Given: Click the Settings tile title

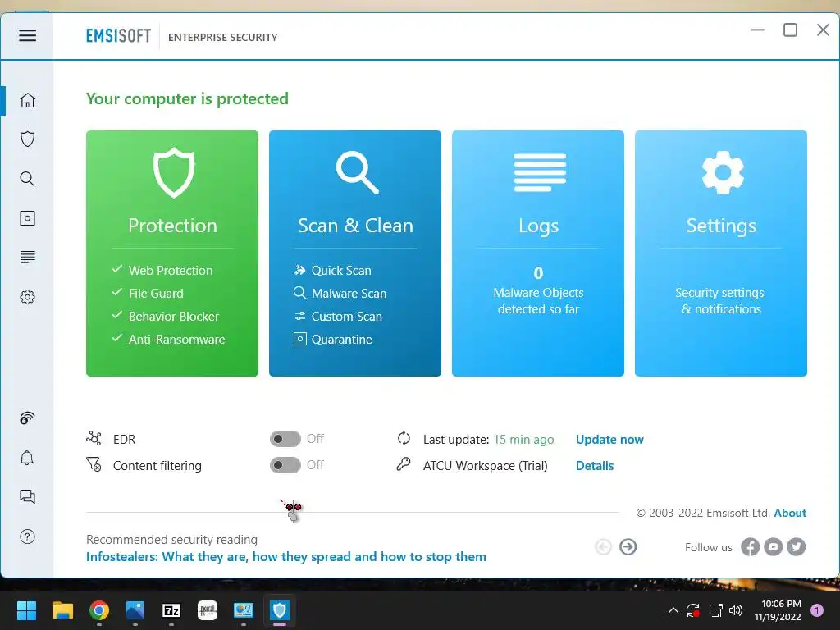Looking at the screenshot, I should click(x=721, y=226).
